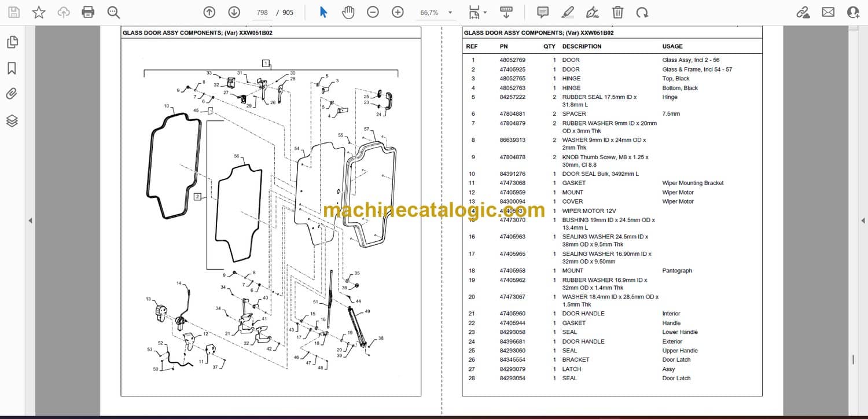Viewport: 868px width, 419px height.
Task: Click the vertical scrollbar thumb
Action: pyautogui.click(x=853, y=359)
